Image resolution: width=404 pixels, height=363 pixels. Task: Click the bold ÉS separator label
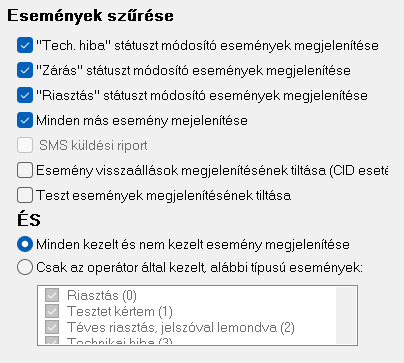(29, 219)
